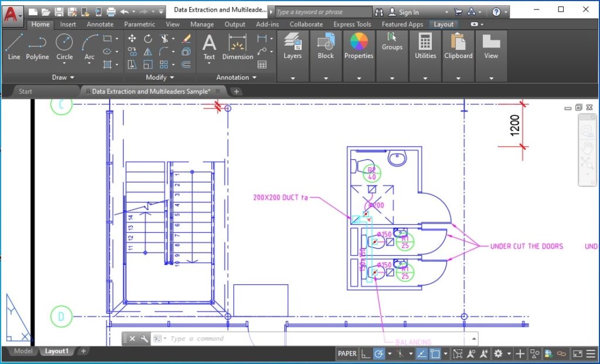Click the Open folder icon
The image size is (600, 364).
pyautogui.click(x=46, y=12)
